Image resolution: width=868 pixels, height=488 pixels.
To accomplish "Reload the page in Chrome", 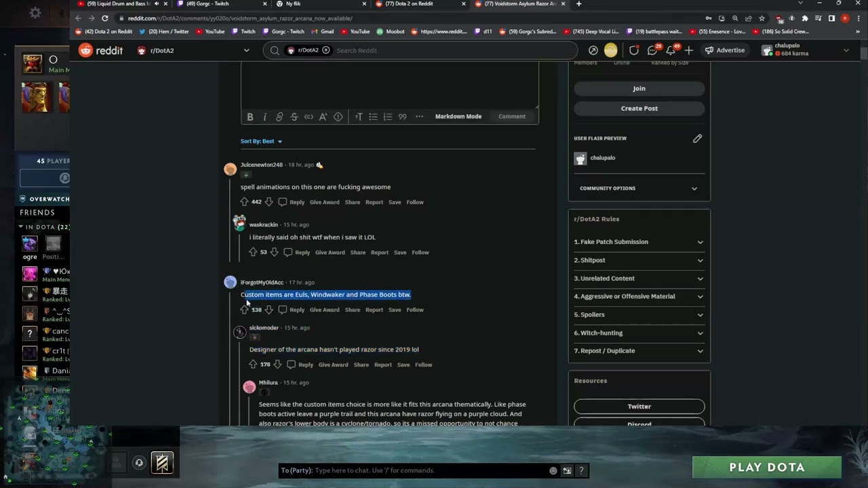I will [x=104, y=18].
